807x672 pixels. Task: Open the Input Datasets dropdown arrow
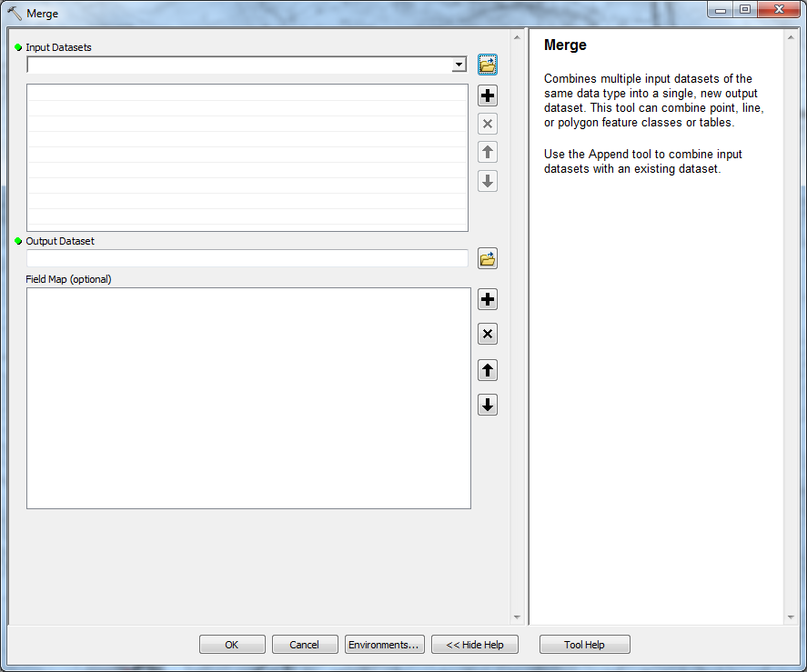click(459, 65)
